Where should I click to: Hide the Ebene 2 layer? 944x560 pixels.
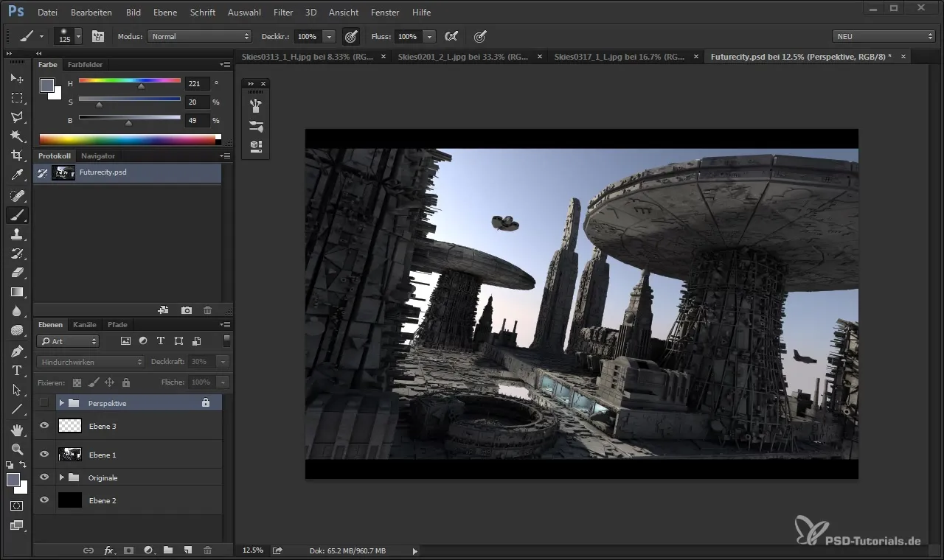coord(44,500)
